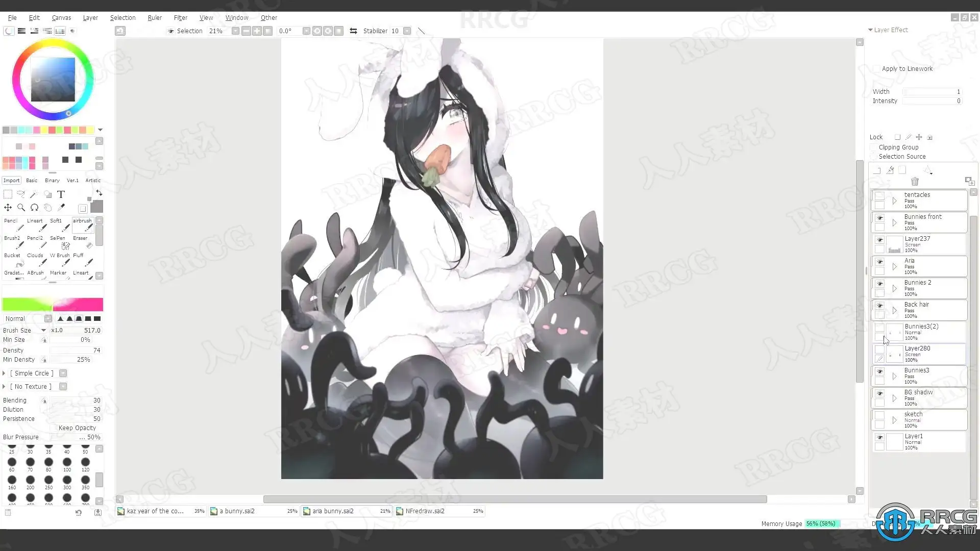The height and width of the screenshot is (551, 980).
Task: Hide the Bunnies front layer
Action: click(x=879, y=218)
